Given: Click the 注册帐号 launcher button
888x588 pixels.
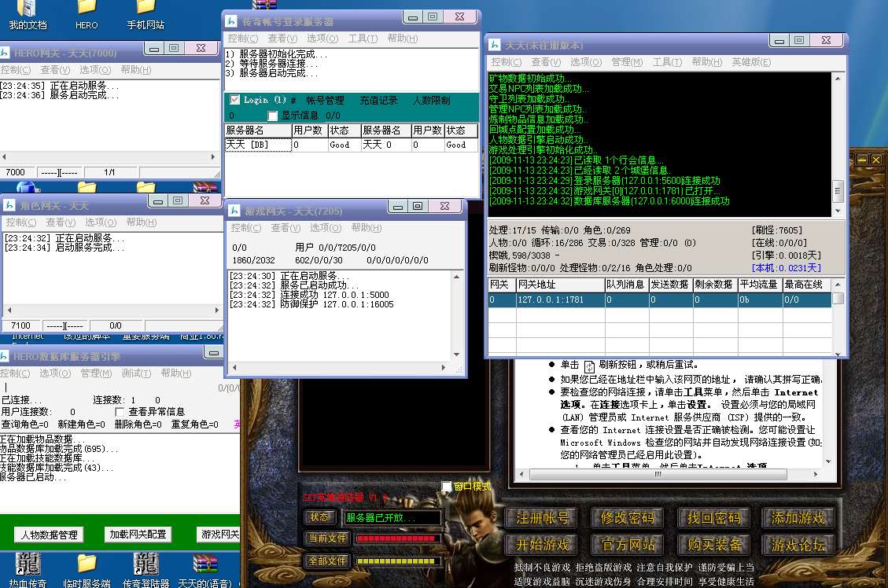Looking at the screenshot, I should click(x=542, y=518).
